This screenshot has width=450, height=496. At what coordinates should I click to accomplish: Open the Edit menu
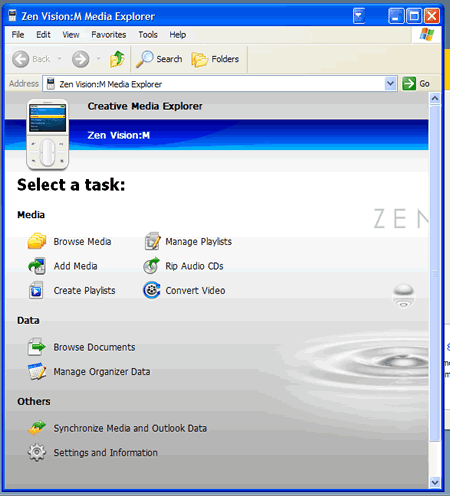coord(43,35)
